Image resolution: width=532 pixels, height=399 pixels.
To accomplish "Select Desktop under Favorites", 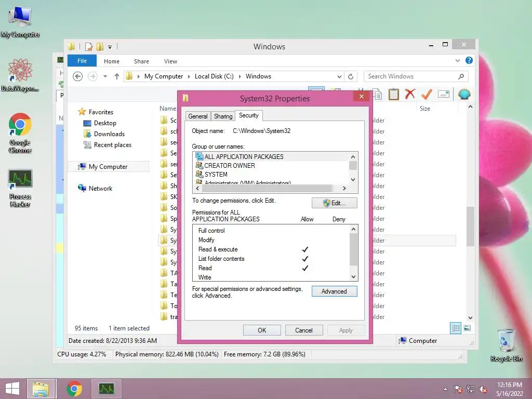I will (105, 123).
